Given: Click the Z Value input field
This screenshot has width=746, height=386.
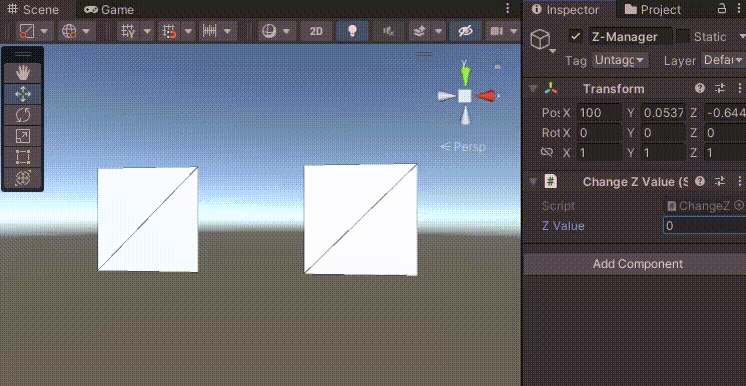Looking at the screenshot, I should click(x=705, y=226).
